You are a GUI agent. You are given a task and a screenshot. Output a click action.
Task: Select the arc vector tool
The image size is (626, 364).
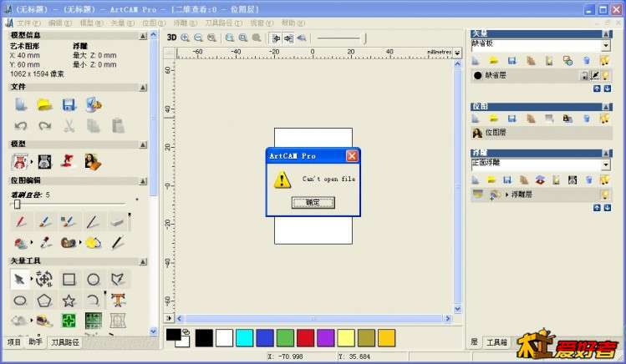93,301
